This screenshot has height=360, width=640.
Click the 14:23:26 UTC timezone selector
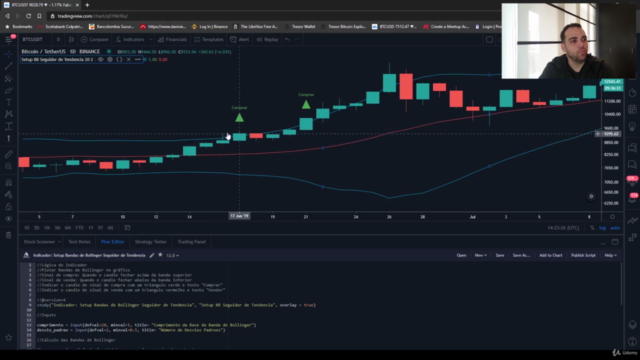(x=563, y=228)
